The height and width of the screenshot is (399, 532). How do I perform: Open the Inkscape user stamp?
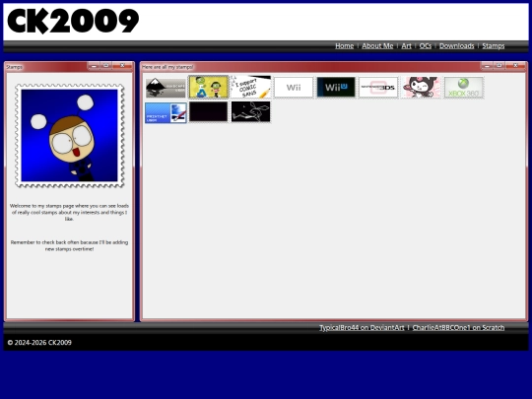coord(166,88)
